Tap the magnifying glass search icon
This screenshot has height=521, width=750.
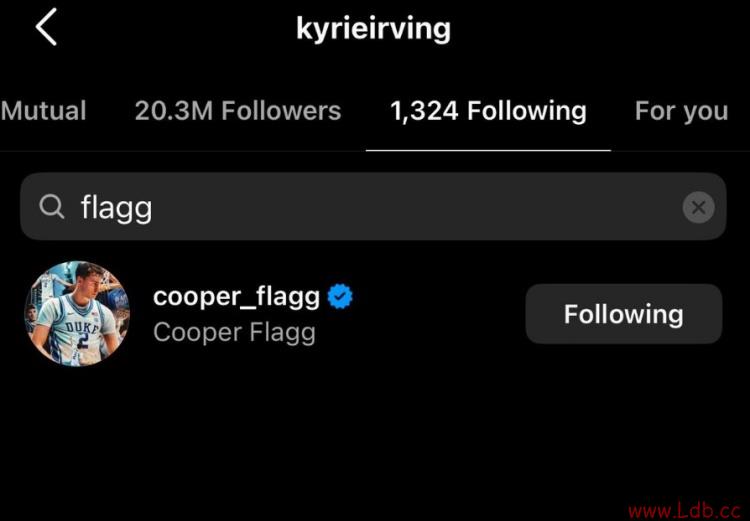point(52,207)
